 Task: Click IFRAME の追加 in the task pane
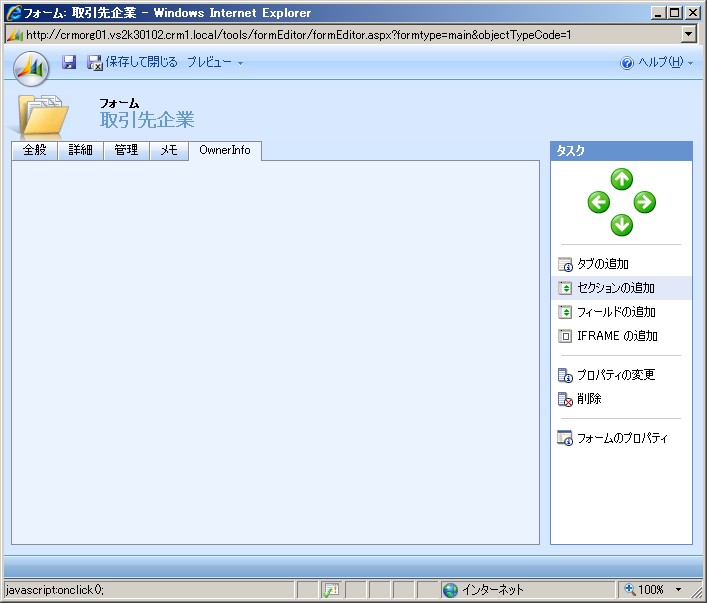616,336
